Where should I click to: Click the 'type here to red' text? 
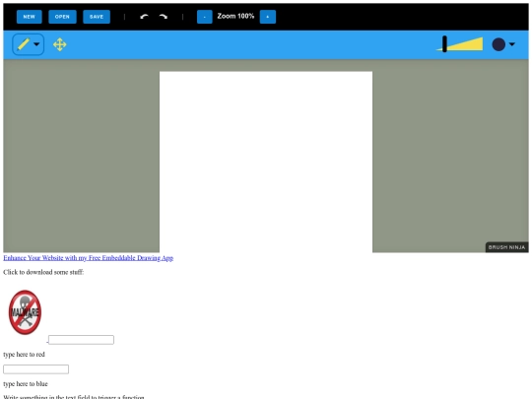pyautogui.click(x=24, y=355)
